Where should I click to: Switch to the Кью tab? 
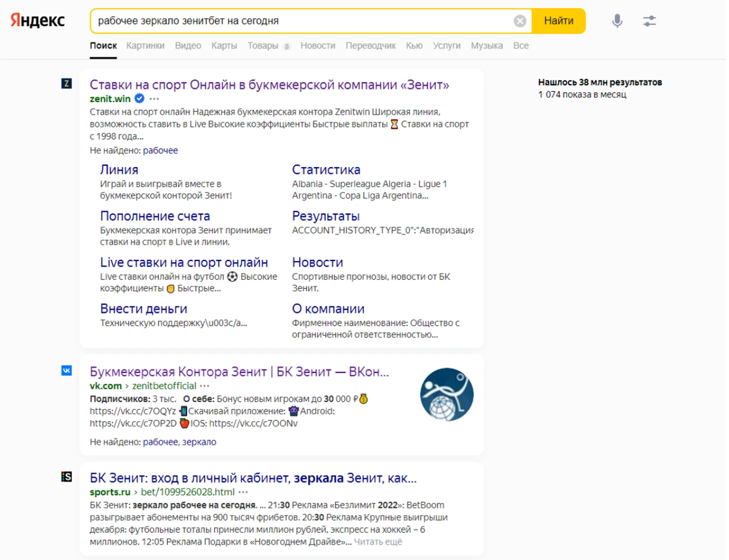[x=414, y=45]
